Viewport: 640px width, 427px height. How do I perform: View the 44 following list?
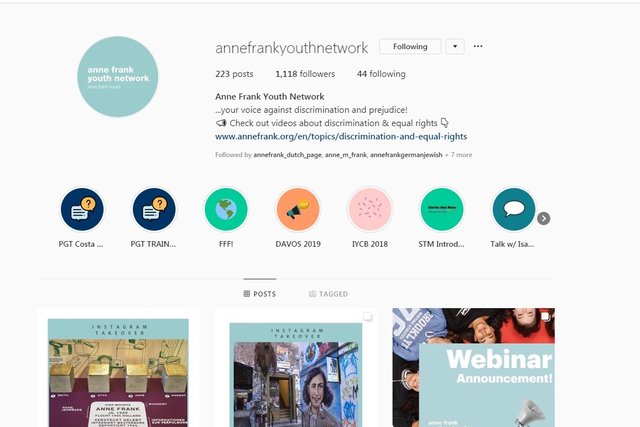pos(381,74)
